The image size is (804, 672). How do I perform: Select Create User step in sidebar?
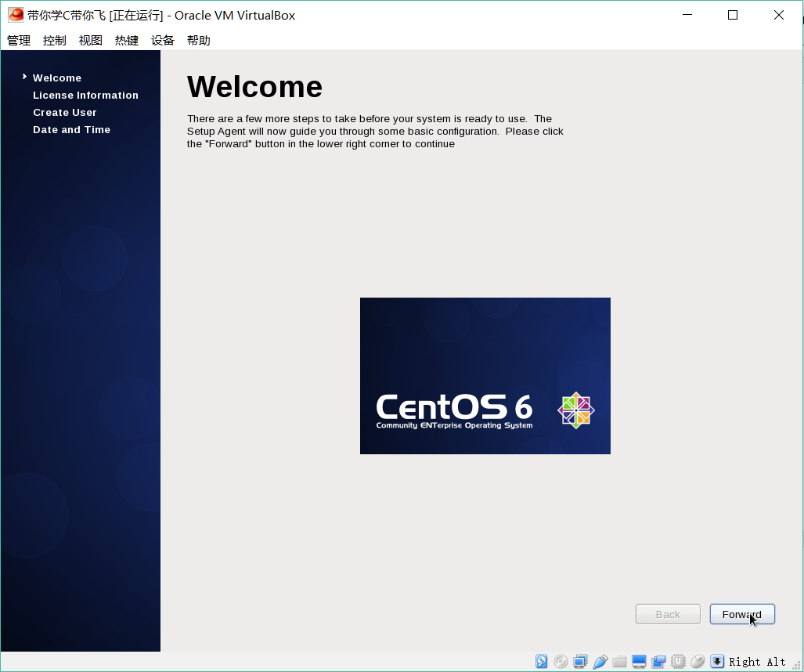(x=65, y=113)
